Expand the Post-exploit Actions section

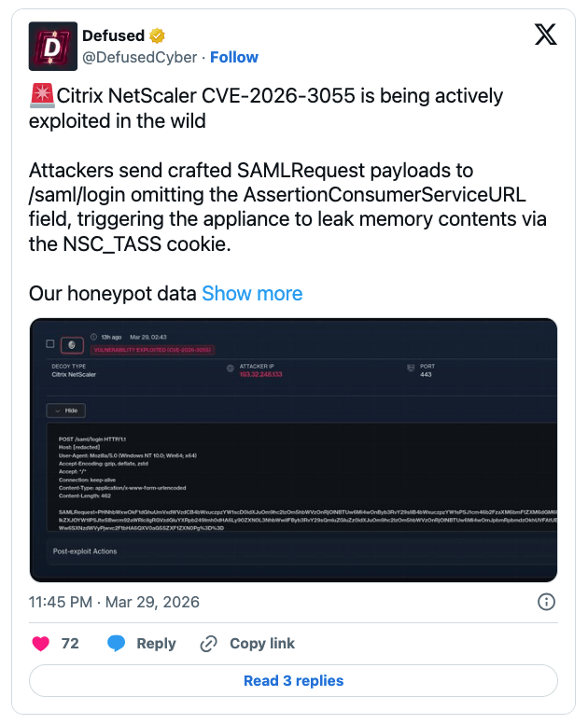84,551
